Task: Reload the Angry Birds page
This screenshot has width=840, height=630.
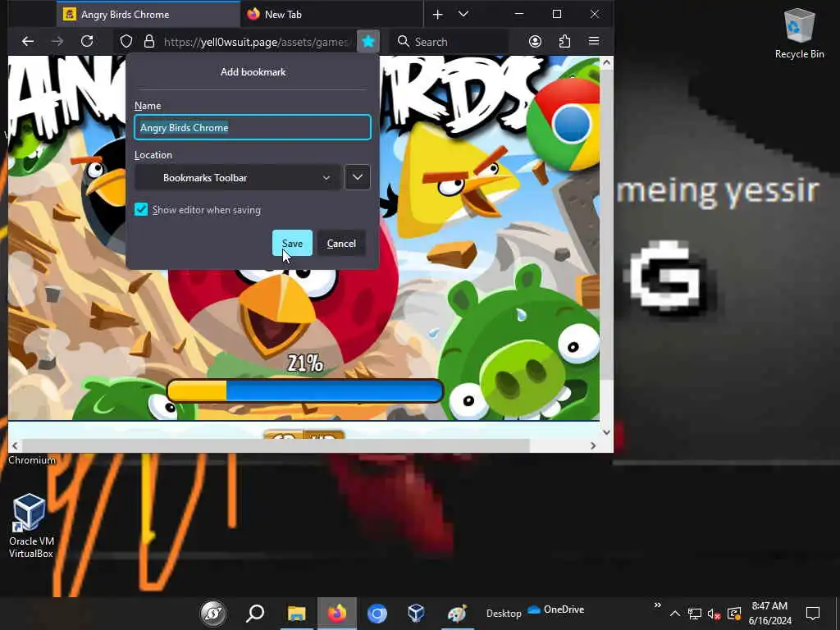Action: 87,41
